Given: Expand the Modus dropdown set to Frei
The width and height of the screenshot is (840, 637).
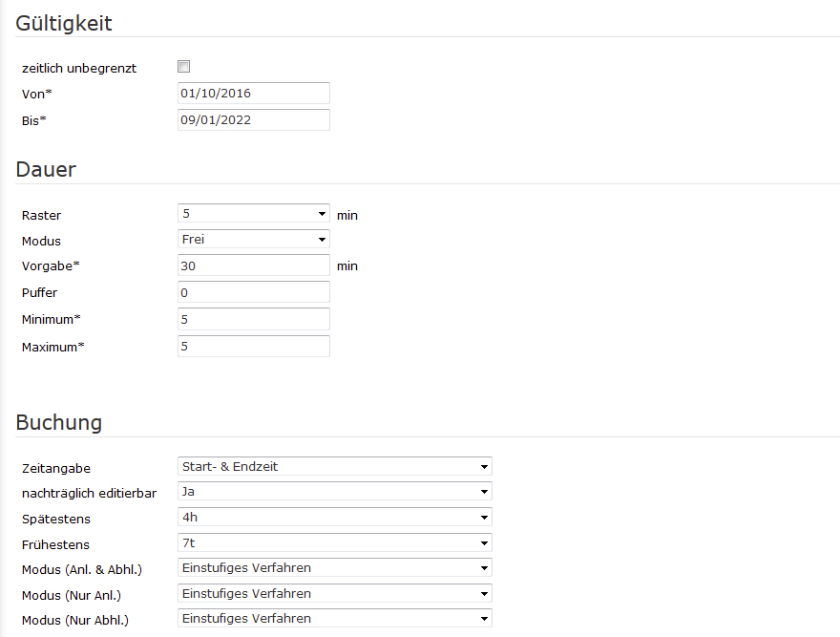Looking at the screenshot, I should [x=254, y=240].
